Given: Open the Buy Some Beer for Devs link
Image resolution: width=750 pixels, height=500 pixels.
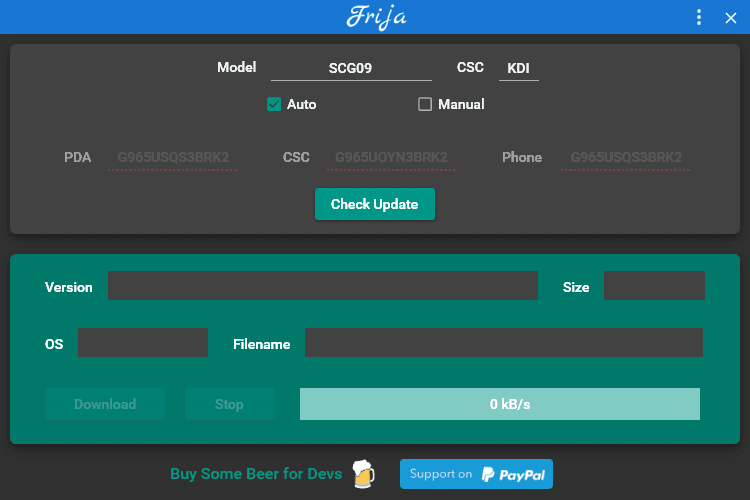Looking at the screenshot, I should click(x=256, y=474).
